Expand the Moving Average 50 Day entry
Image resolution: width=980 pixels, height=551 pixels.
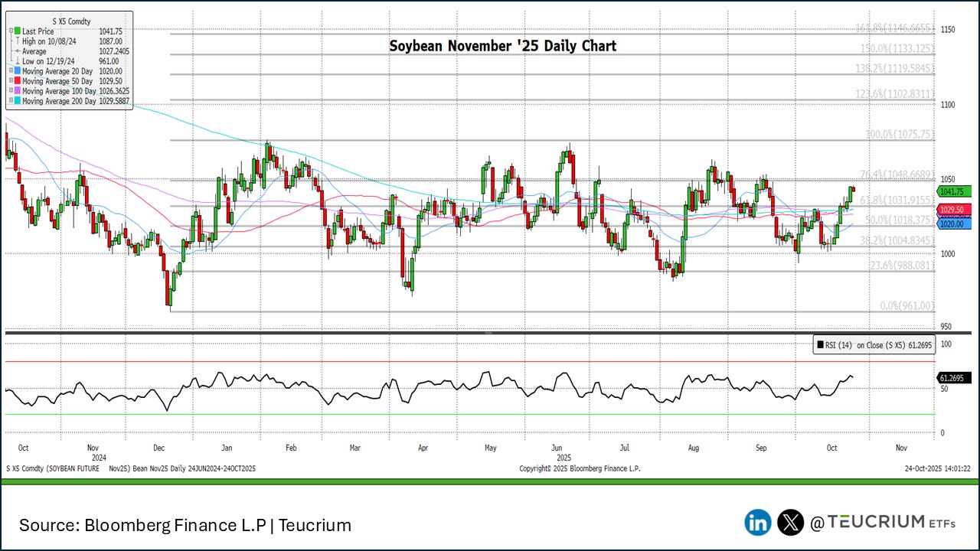pyautogui.click(x=9, y=81)
